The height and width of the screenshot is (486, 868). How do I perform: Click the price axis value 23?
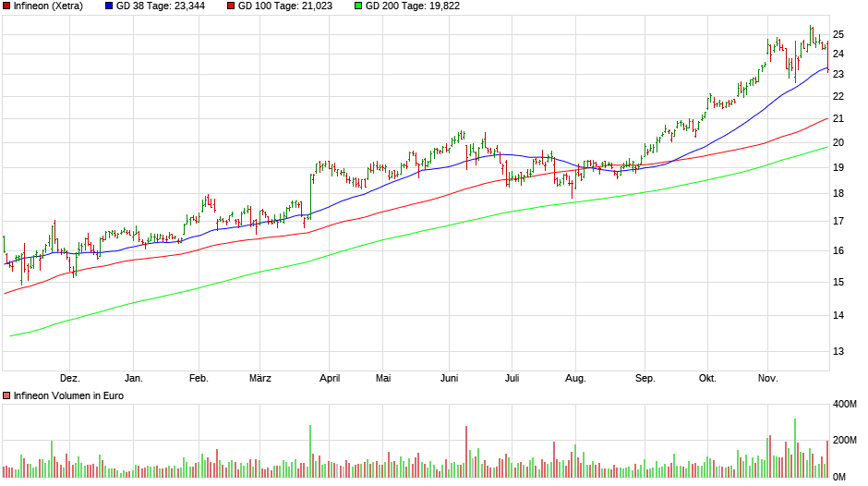coord(838,74)
